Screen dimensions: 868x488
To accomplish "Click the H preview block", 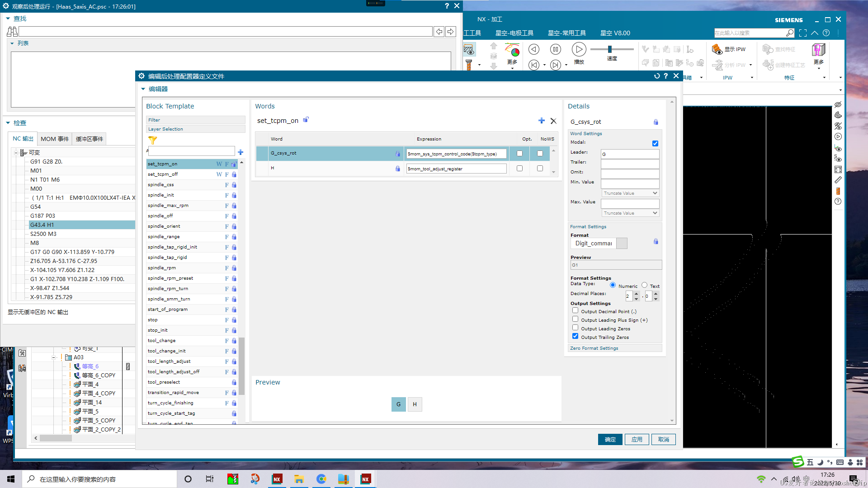I will click(415, 404).
